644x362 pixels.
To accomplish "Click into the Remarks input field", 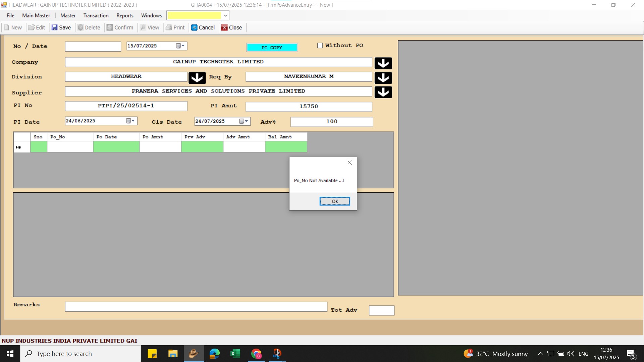I will click(196, 307).
